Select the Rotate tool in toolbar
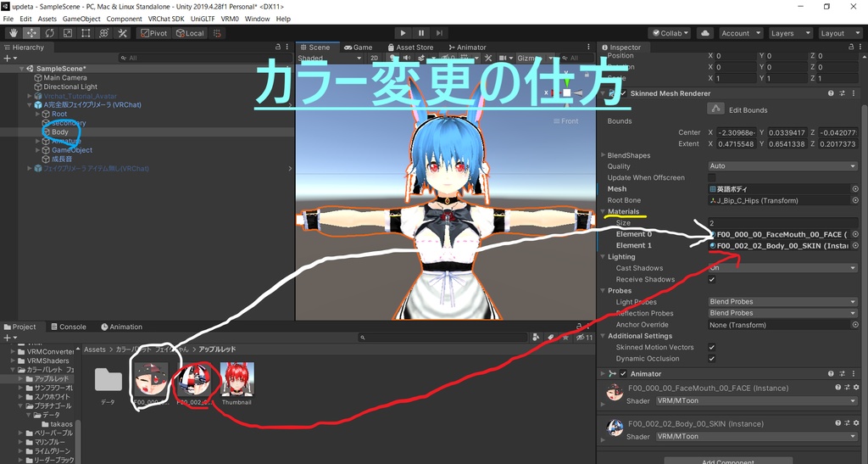This screenshot has height=464, width=868. (50, 33)
